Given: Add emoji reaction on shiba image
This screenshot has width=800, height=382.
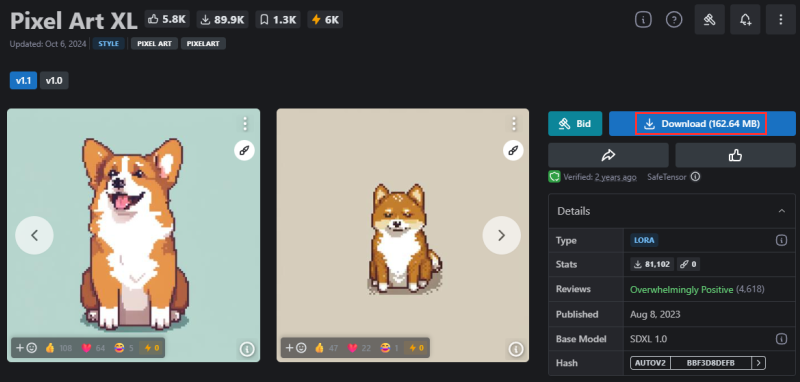Looking at the screenshot, I should click(x=296, y=348).
